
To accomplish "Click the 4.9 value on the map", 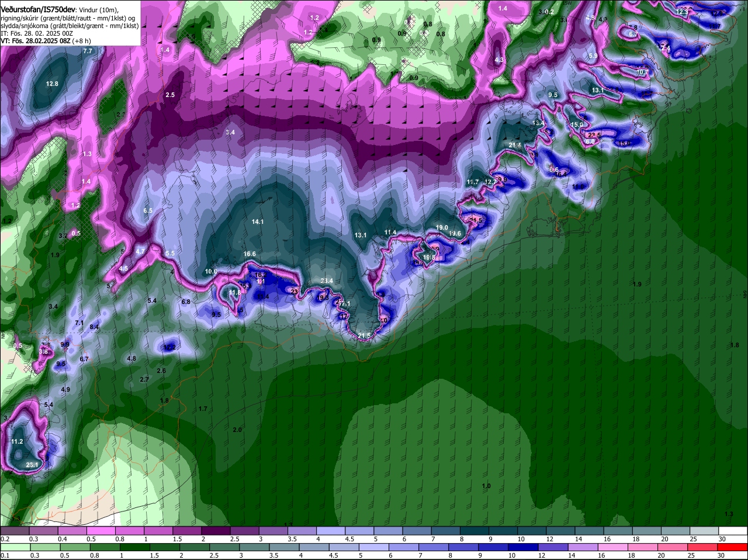I will click(65, 390).
